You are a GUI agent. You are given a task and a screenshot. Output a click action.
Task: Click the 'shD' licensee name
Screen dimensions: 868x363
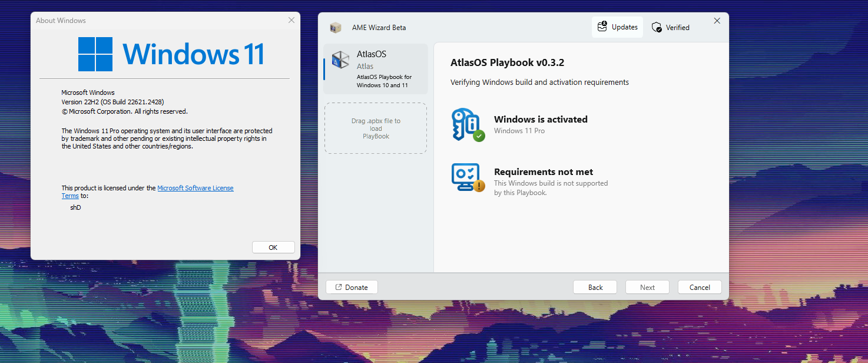(x=75, y=207)
